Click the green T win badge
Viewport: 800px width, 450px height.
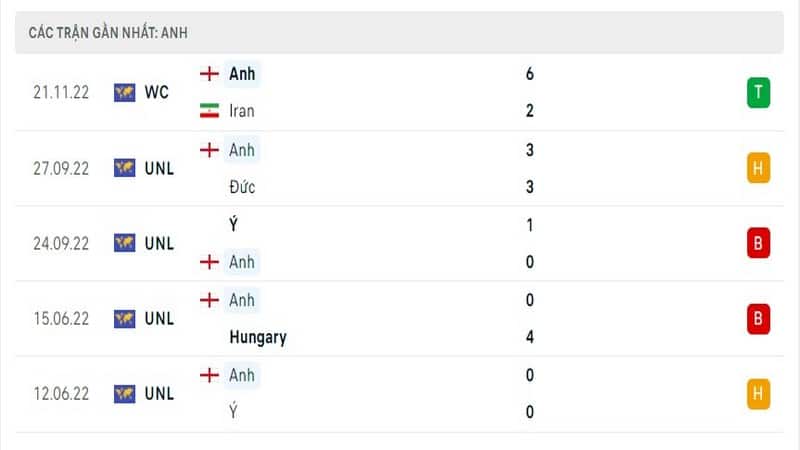pos(758,92)
